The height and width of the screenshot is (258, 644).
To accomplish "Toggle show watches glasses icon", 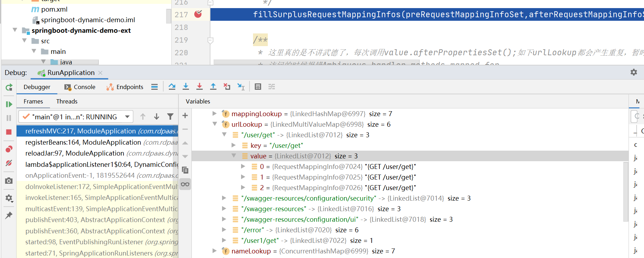I will (185, 184).
